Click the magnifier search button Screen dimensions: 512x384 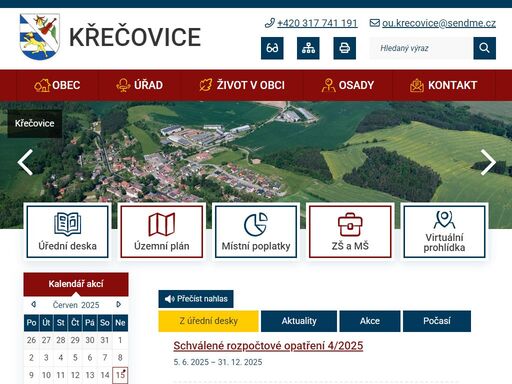(x=484, y=48)
